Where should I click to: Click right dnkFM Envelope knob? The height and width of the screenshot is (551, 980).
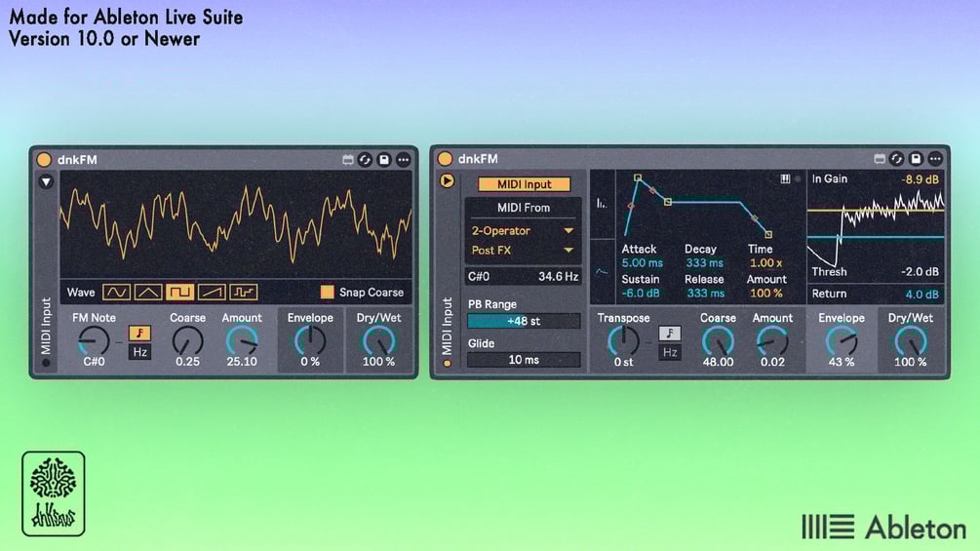[x=842, y=341]
